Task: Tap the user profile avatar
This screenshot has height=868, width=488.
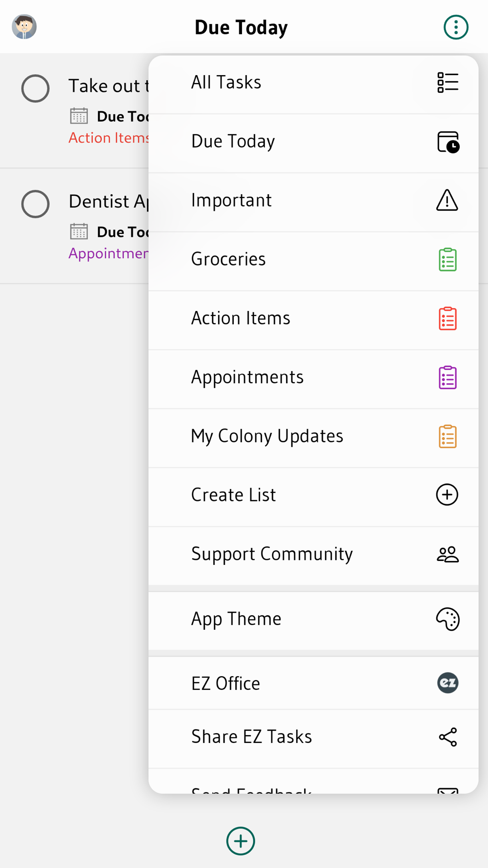Action: (x=24, y=27)
